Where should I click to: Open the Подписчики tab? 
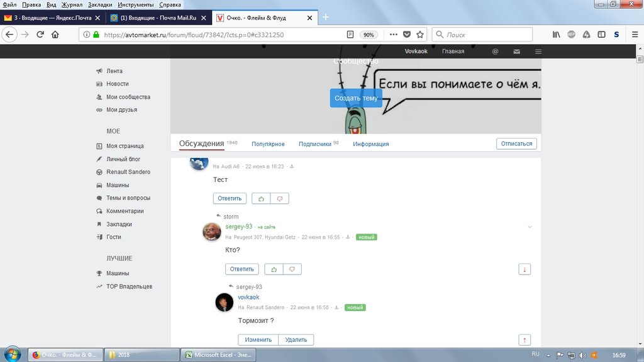pyautogui.click(x=315, y=144)
